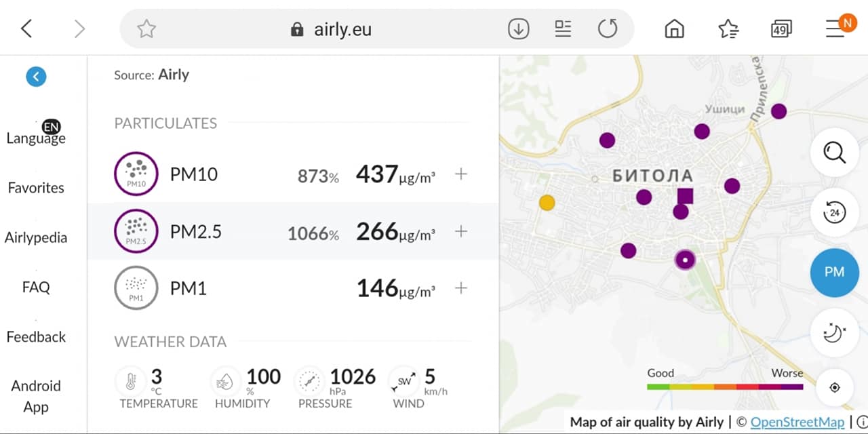Click the browser download icon
This screenshot has height=434, width=868.
(519, 28)
